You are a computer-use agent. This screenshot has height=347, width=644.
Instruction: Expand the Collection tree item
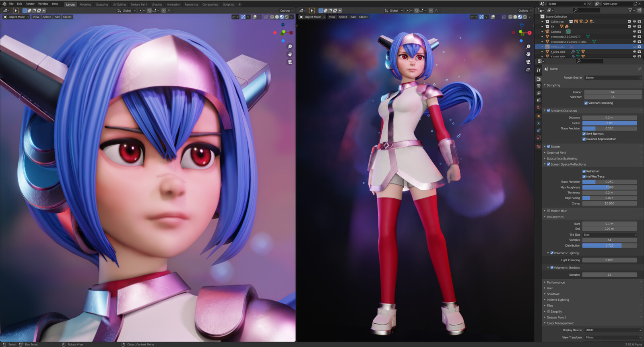click(543, 22)
